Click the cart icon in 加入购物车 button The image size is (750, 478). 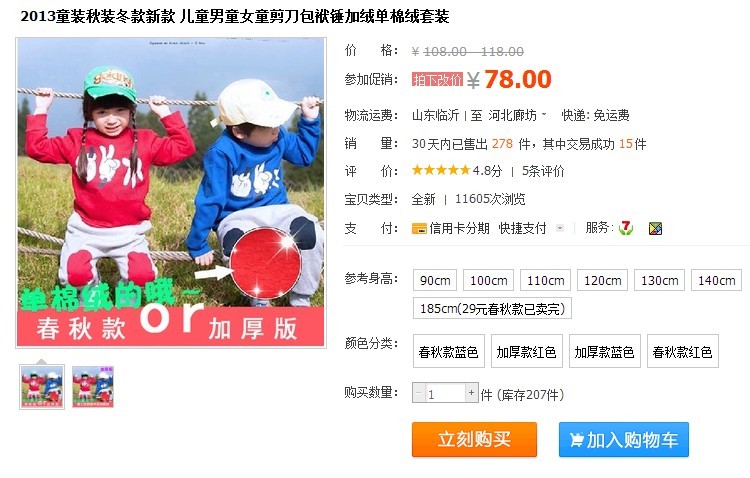click(576, 440)
